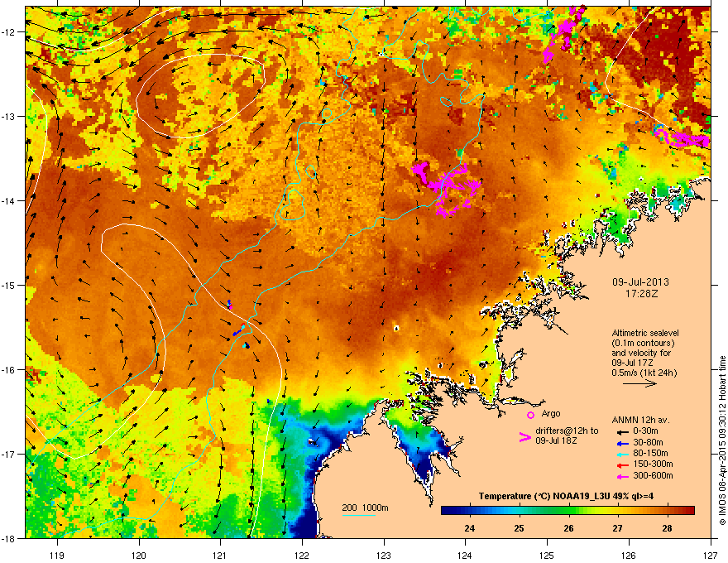The height and width of the screenshot is (563, 728).
Task: Click the 0.5m/s velocity scale arrow
Action: (x=639, y=383)
